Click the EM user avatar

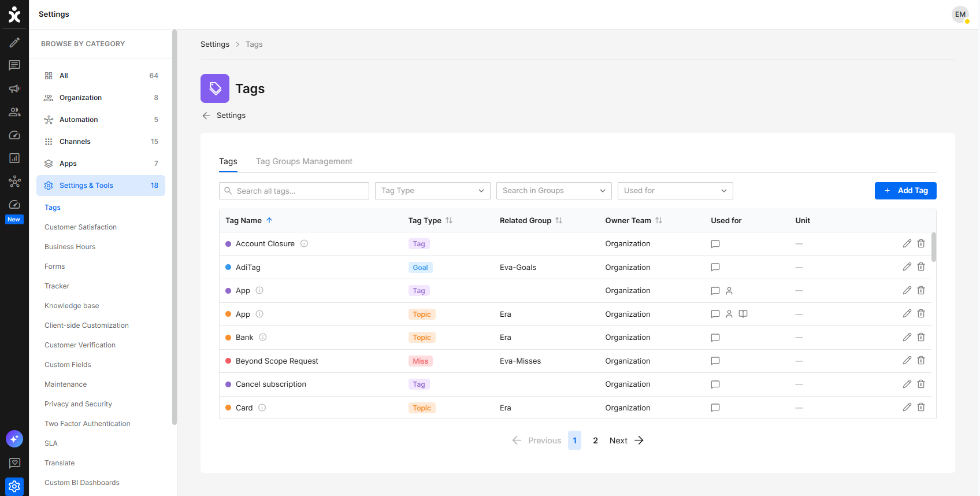[960, 14]
